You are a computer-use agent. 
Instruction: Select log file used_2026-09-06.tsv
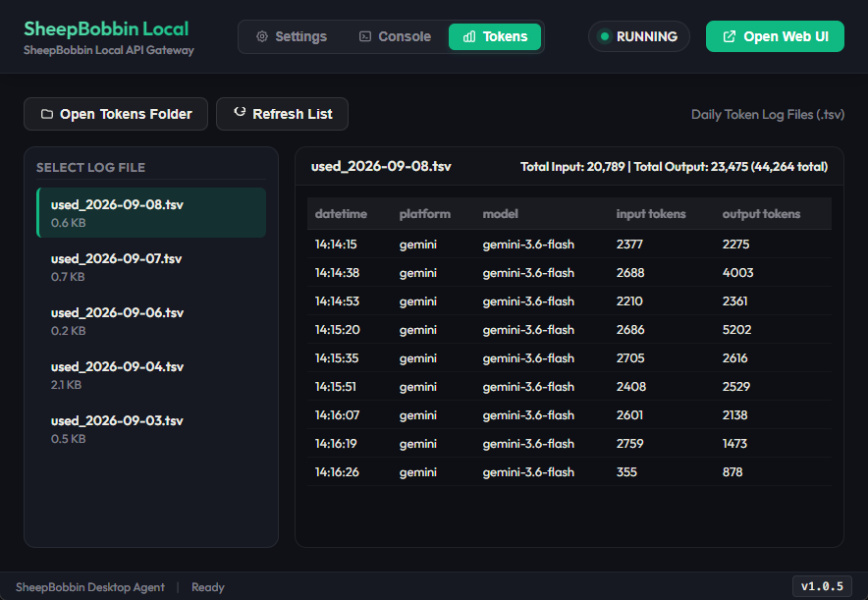151,321
